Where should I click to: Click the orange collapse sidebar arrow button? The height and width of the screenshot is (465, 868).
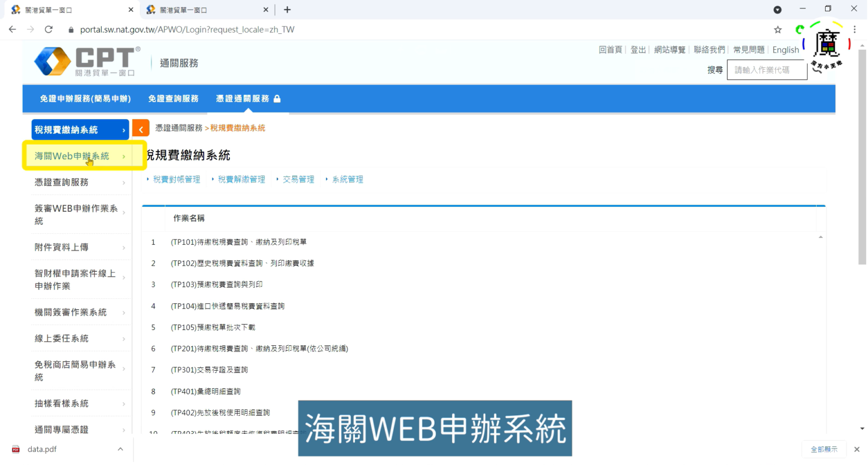(141, 129)
